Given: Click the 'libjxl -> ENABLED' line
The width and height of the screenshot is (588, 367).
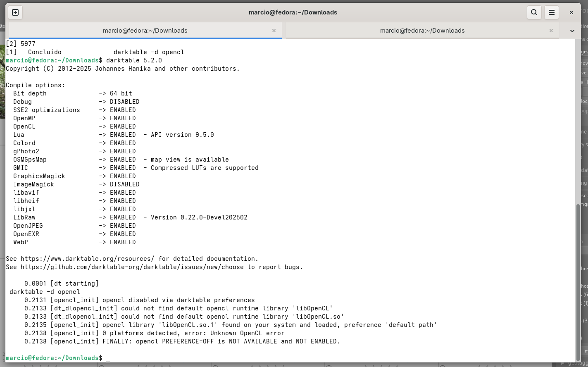Looking at the screenshot, I should pyautogui.click(x=74, y=209).
